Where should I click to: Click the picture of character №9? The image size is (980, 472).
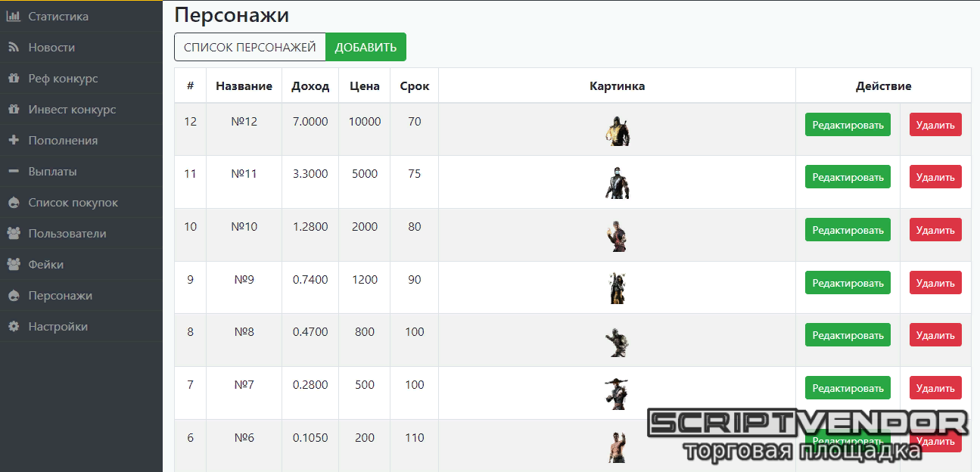point(618,288)
